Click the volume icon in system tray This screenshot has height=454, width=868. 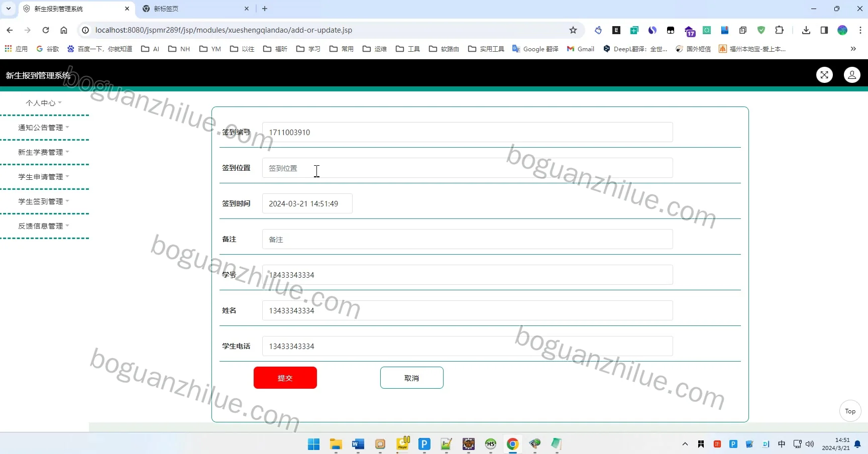point(810,444)
